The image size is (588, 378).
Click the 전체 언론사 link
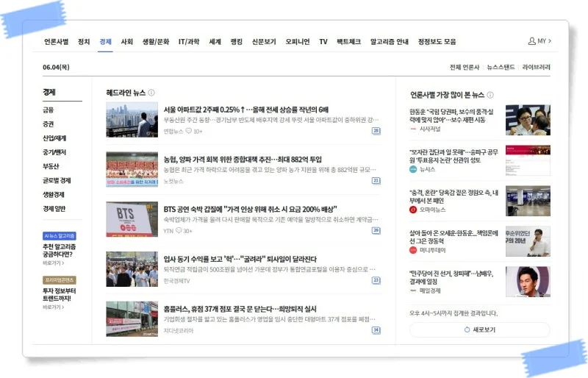click(465, 67)
